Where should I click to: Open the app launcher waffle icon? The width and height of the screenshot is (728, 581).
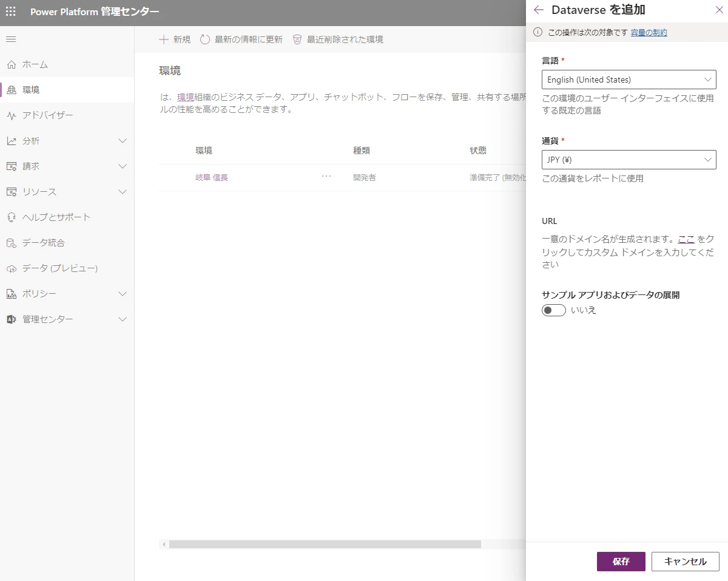point(11,12)
